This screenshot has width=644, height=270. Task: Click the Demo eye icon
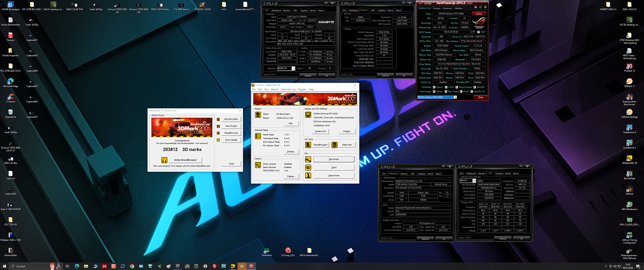[x=308, y=167]
